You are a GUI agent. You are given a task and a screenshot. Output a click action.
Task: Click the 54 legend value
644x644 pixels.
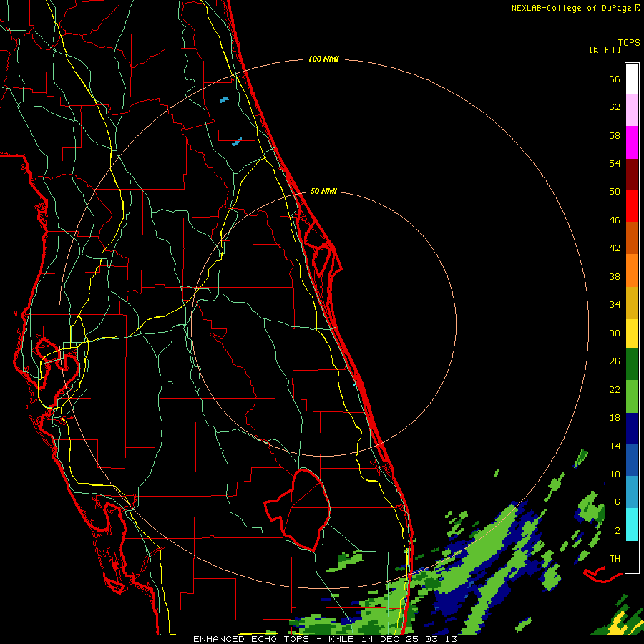coord(615,163)
